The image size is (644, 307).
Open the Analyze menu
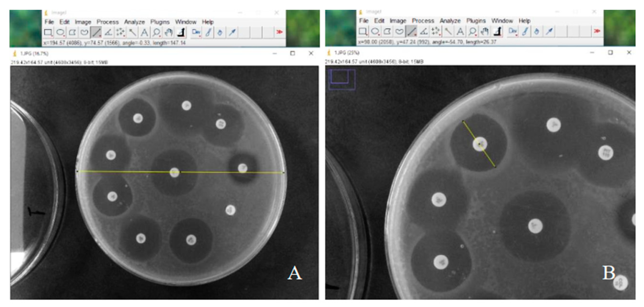pyautogui.click(x=135, y=22)
